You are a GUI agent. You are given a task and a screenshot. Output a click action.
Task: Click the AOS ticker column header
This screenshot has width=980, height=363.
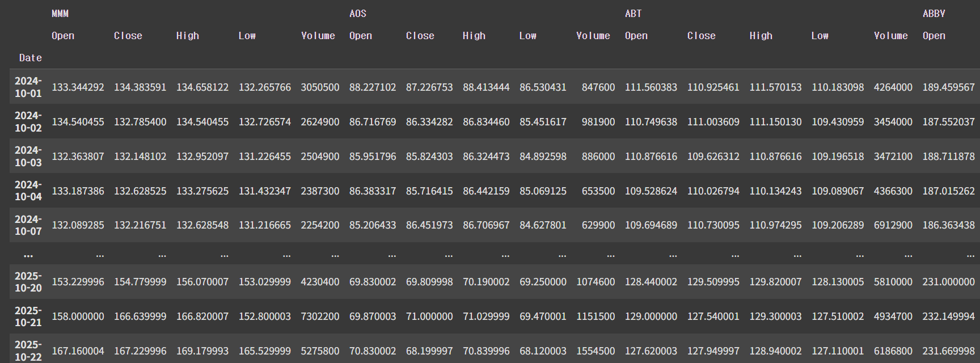(x=358, y=14)
